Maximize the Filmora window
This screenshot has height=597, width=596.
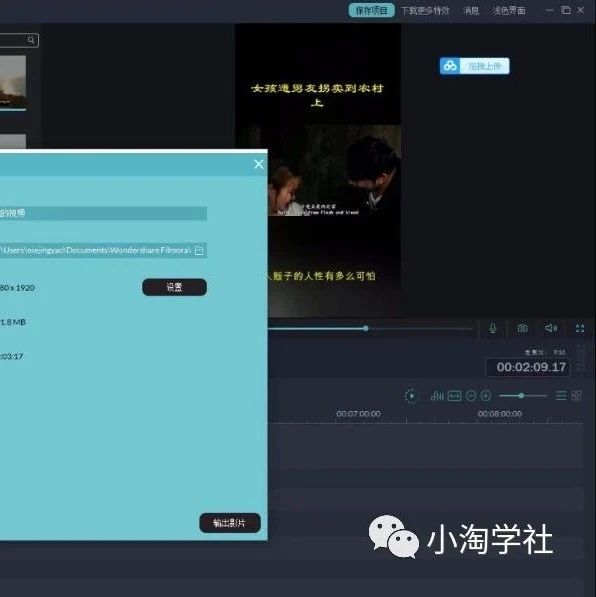[x=566, y=10]
